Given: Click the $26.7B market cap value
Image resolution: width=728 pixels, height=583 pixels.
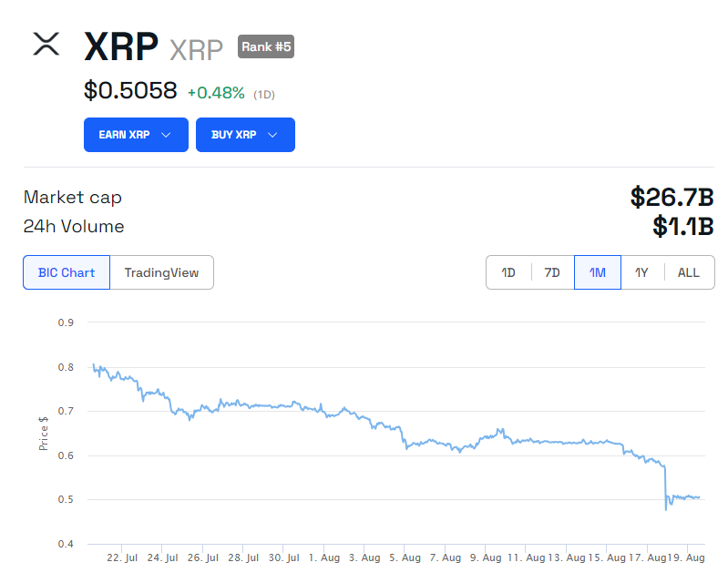Looking at the screenshot, I should tap(672, 197).
